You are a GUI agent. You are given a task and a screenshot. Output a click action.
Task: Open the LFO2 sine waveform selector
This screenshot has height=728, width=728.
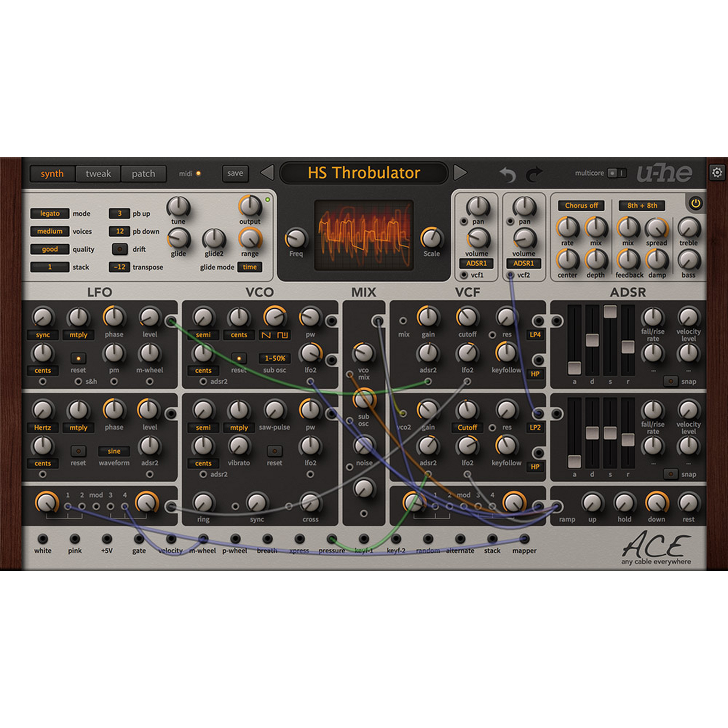coord(114,451)
